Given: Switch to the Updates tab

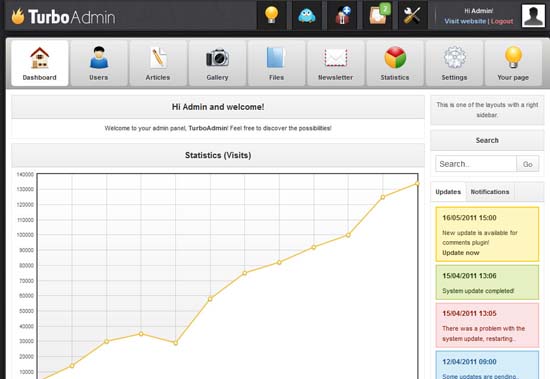Looking at the screenshot, I should click(448, 192).
